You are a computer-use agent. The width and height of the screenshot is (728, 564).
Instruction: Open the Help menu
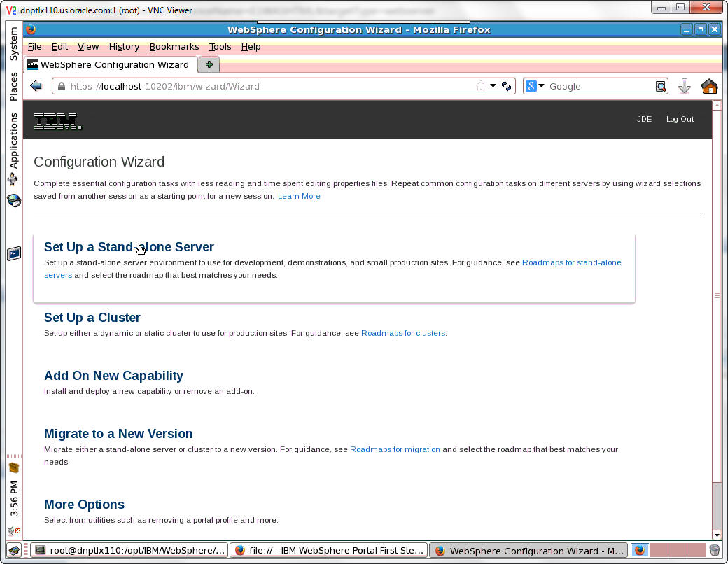(251, 47)
